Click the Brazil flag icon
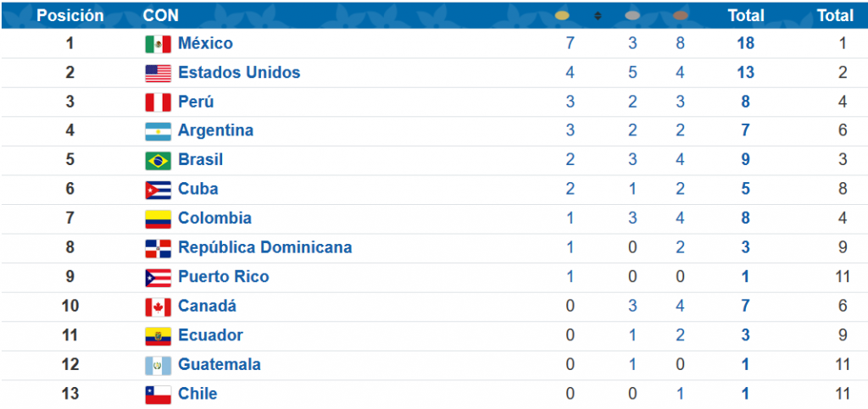The width and height of the screenshot is (868, 409). 158,161
